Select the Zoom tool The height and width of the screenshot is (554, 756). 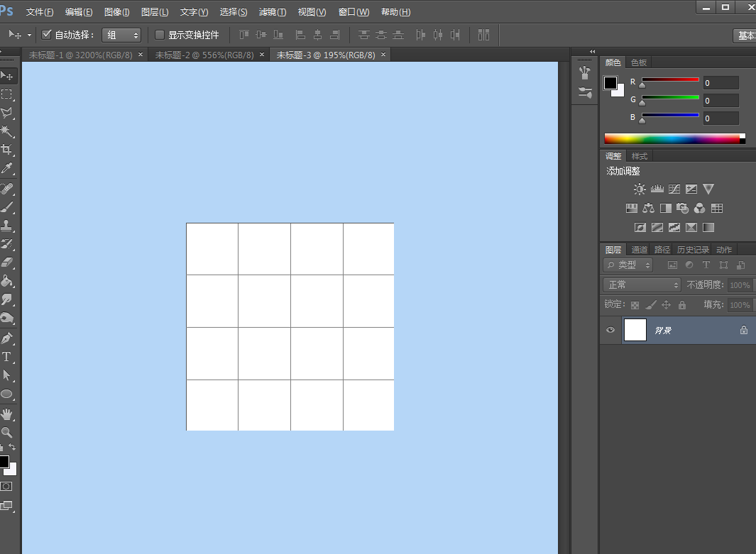click(x=7, y=432)
